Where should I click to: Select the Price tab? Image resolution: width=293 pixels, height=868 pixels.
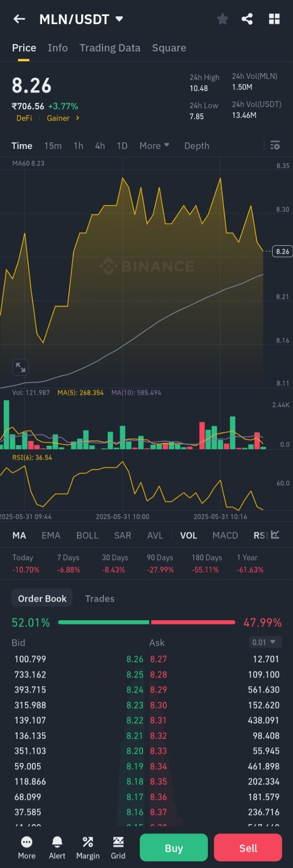[x=24, y=48]
